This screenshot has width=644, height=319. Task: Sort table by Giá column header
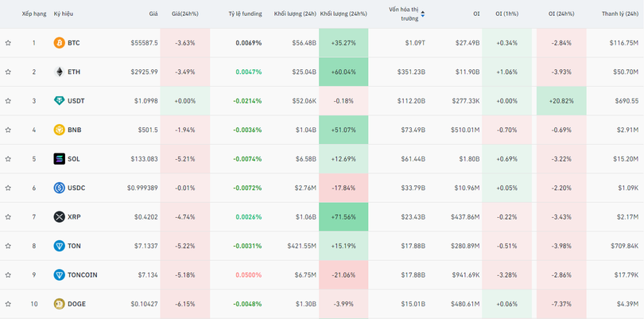click(x=153, y=14)
